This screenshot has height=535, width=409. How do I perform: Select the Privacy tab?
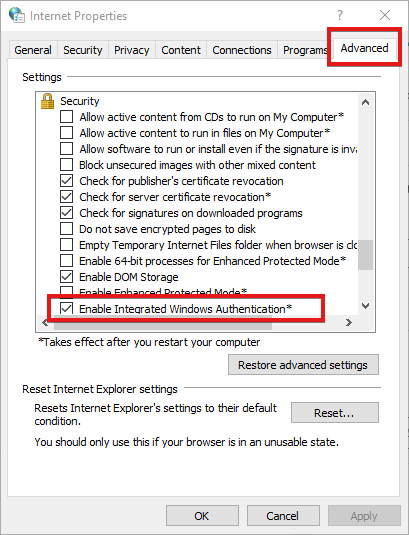coord(132,50)
